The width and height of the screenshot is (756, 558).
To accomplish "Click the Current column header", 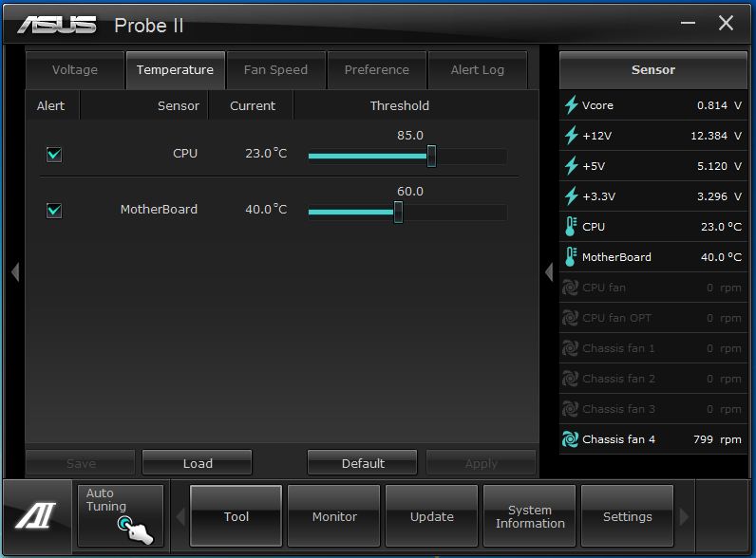I will tap(253, 105).
